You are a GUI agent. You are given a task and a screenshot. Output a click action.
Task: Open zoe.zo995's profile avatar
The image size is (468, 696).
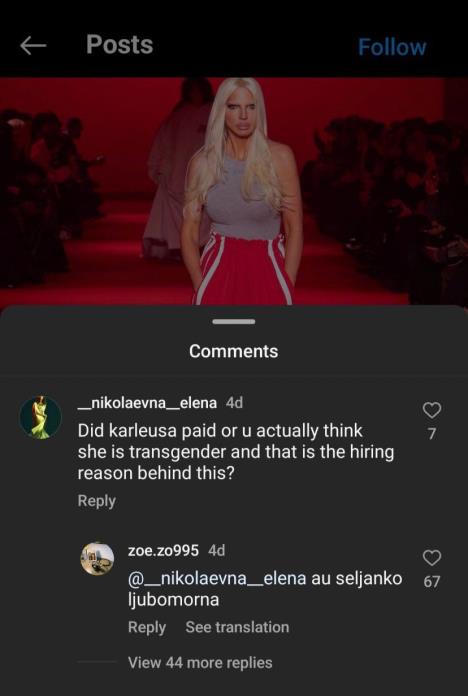pos(97,558)
